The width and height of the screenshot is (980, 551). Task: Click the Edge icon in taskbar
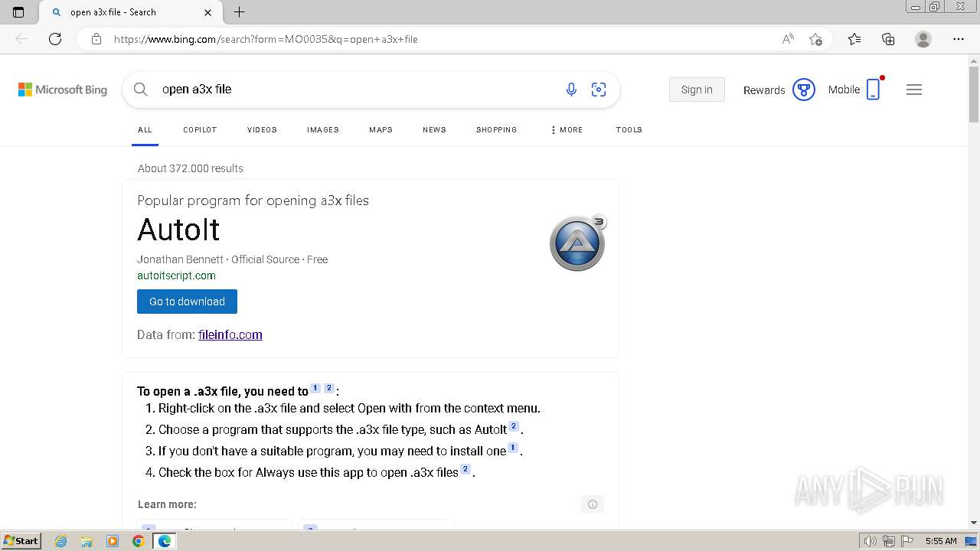click(165, 541)
